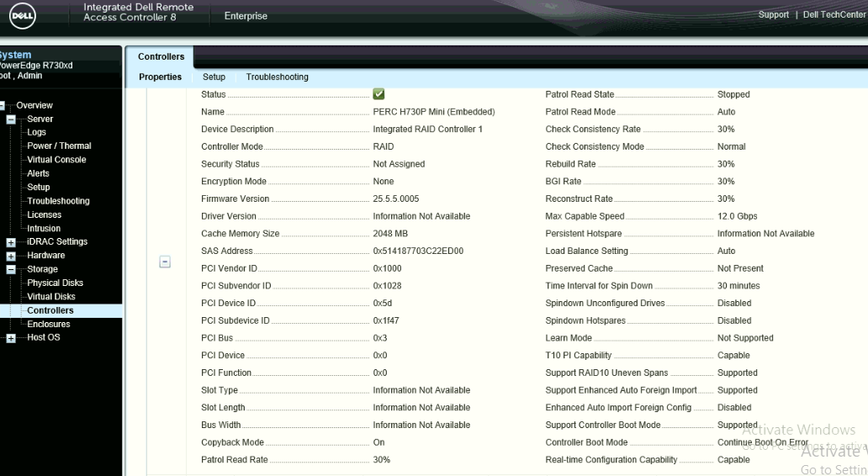Viewport: 868px width, 476px height.
Task: Click the Check Consistency Mode value Normal
Action: click(731, 146)
